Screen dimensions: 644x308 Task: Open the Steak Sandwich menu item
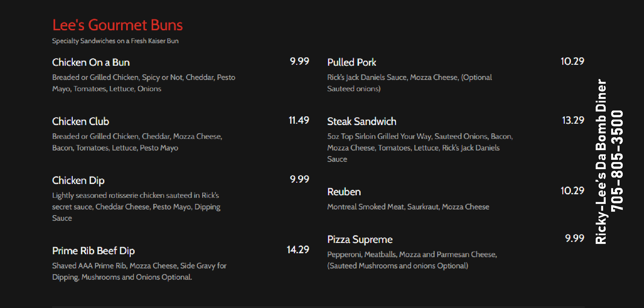pos(362,121)
